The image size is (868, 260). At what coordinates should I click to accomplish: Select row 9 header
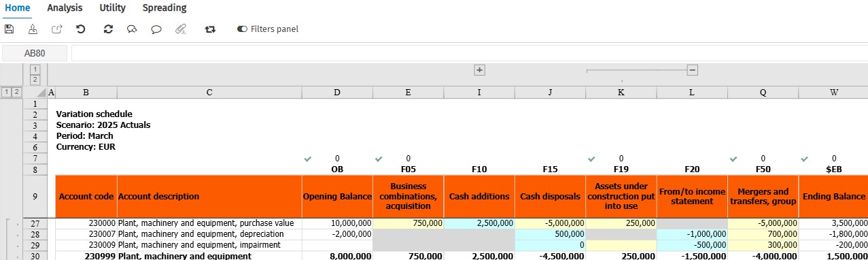point(35,196)
